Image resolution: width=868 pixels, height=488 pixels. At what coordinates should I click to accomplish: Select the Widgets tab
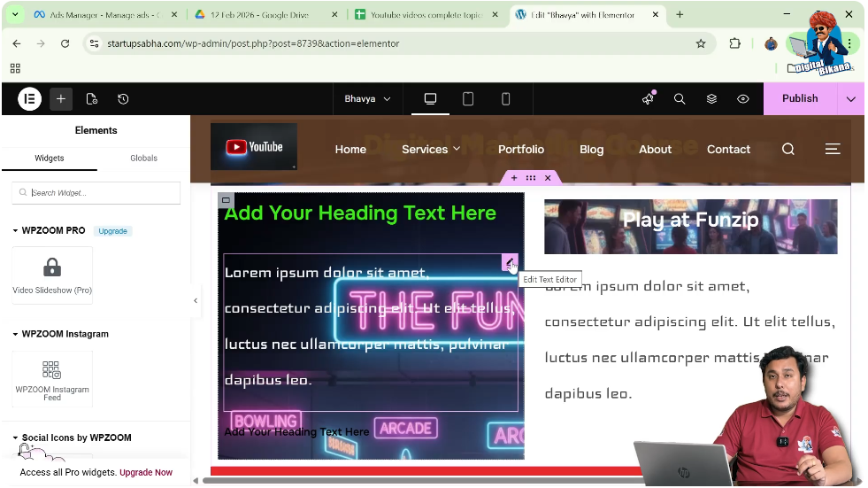point(50,159)
